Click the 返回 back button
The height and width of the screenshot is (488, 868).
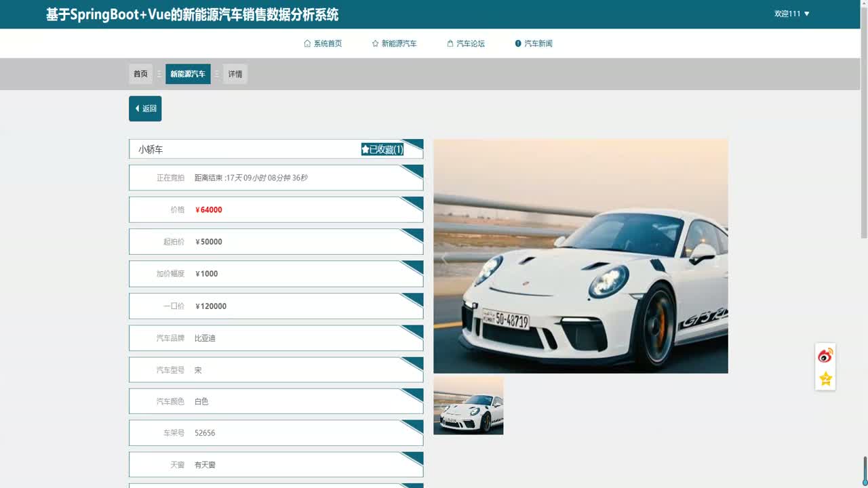145,108
